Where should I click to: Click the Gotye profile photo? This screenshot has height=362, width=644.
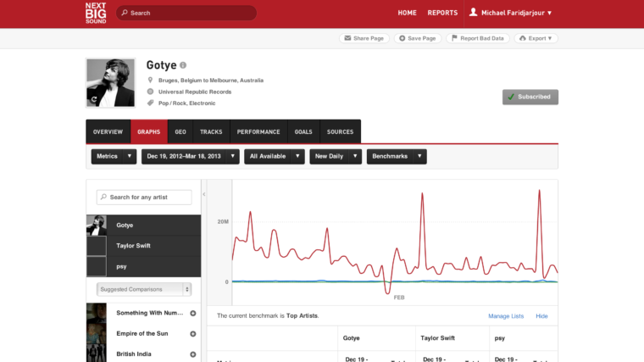tap(110, 82)
